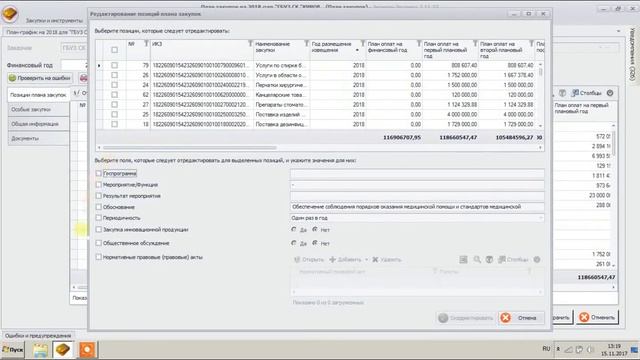Click left arrow of grid horizontal scrollbar
This screenshot has height=360, width=640.
coord(99,148)
